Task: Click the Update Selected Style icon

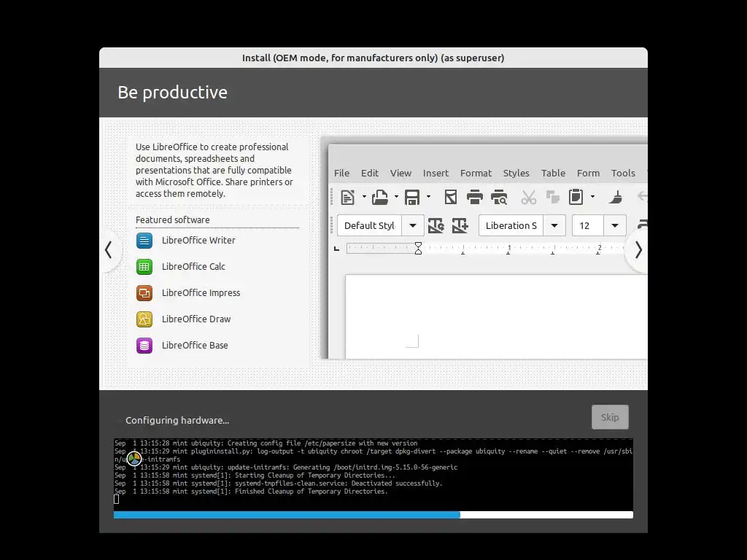Action: pyautogui.click(x=436, y=226)
